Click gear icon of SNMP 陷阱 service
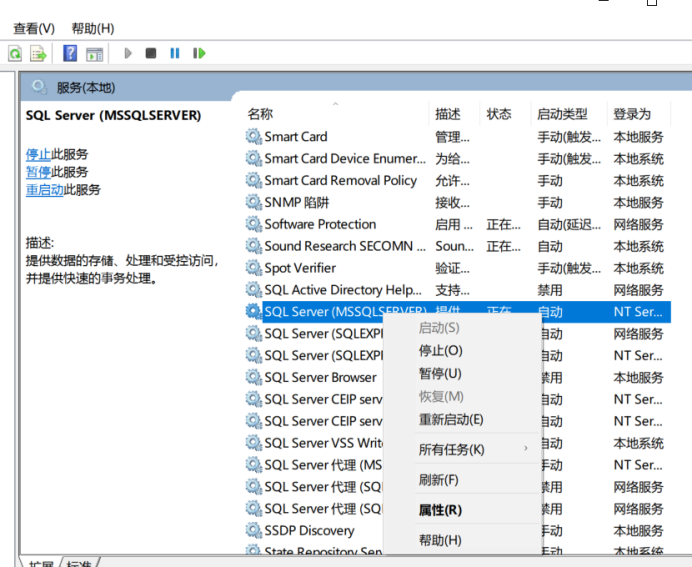692x567 pixels. [254, 202]
